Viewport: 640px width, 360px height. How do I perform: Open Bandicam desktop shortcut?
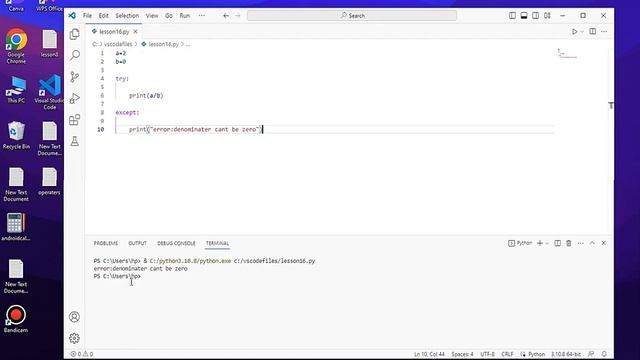[x=16, y=319]
